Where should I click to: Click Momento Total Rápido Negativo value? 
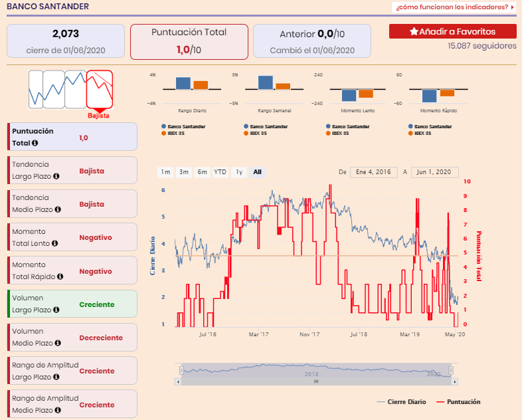[x=96, y=271]
